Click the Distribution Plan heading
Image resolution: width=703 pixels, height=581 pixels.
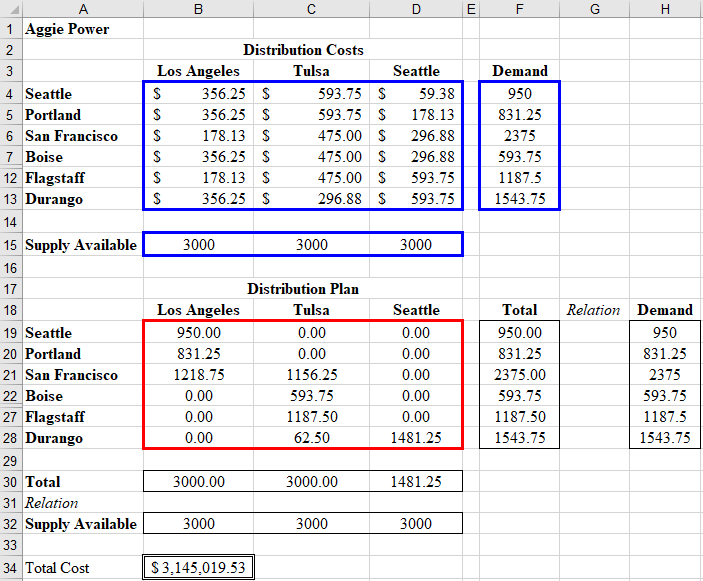(x=303, y=289)
